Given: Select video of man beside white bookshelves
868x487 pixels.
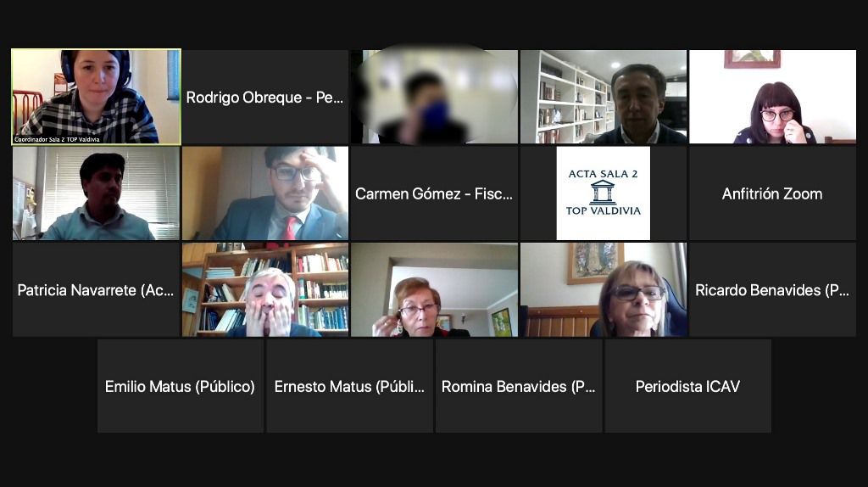Looking at the screenshot, I should (604, 97).
